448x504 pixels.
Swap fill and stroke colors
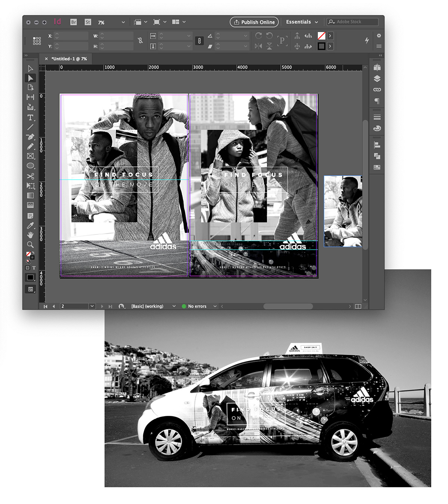click(x=33, y=253)
